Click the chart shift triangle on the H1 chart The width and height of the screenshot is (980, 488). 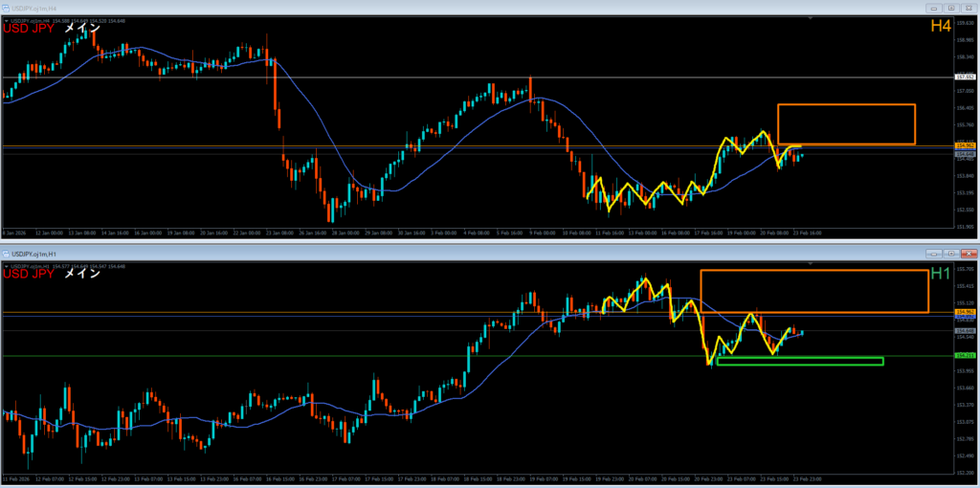[x=813, y=263]
